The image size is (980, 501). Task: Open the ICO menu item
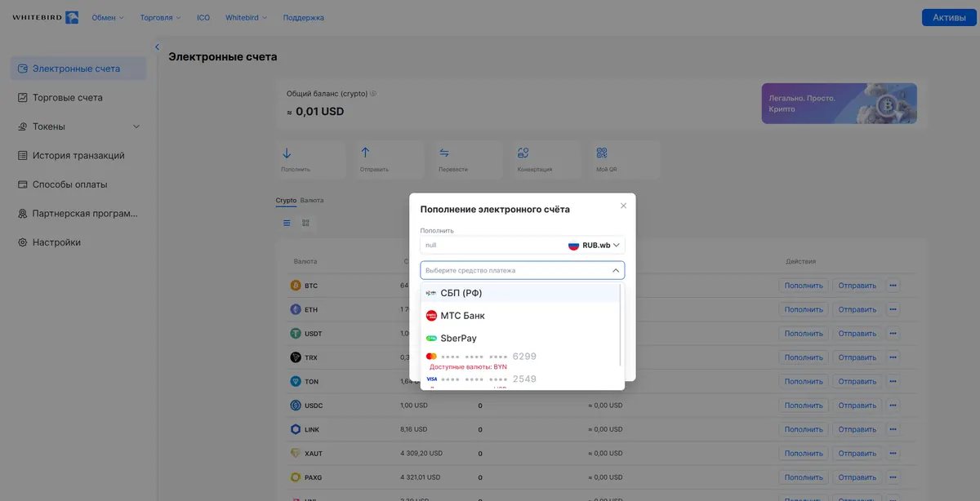203,17
